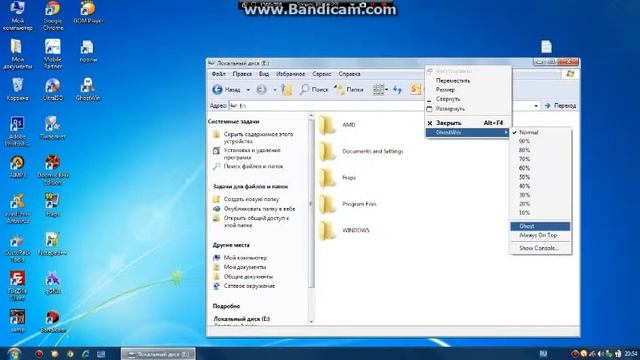
Task: Open the Google Chrome desktop shortcut
Action: click(53, 16)
